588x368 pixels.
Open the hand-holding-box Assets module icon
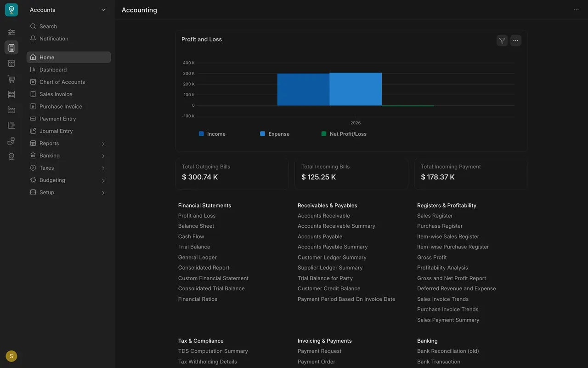point(11,141)
